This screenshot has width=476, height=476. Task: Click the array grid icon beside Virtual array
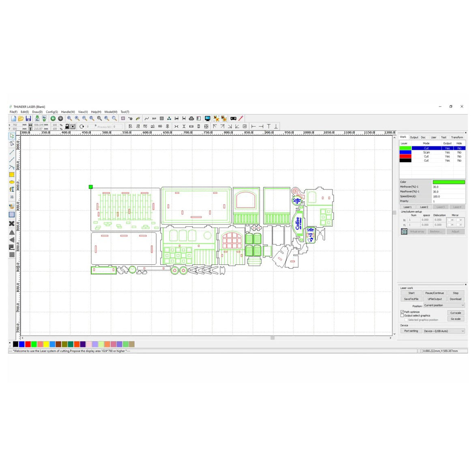click(x=404, y=232)
